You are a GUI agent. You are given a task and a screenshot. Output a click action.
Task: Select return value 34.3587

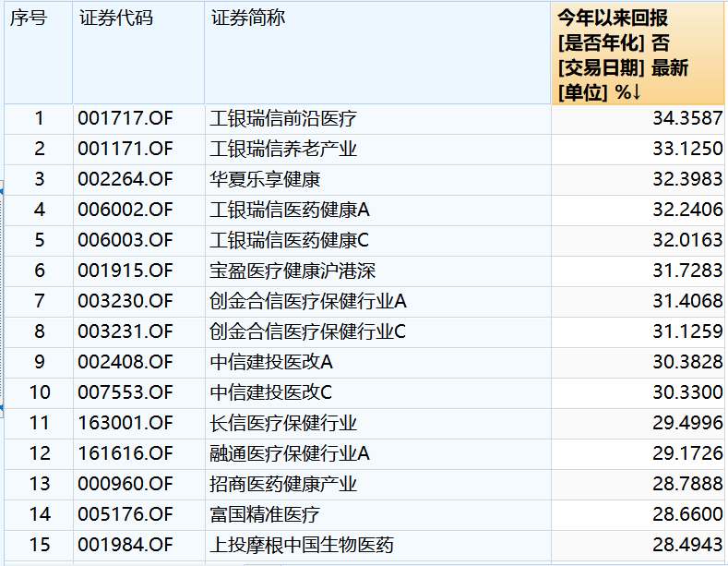tap(687, 118)
